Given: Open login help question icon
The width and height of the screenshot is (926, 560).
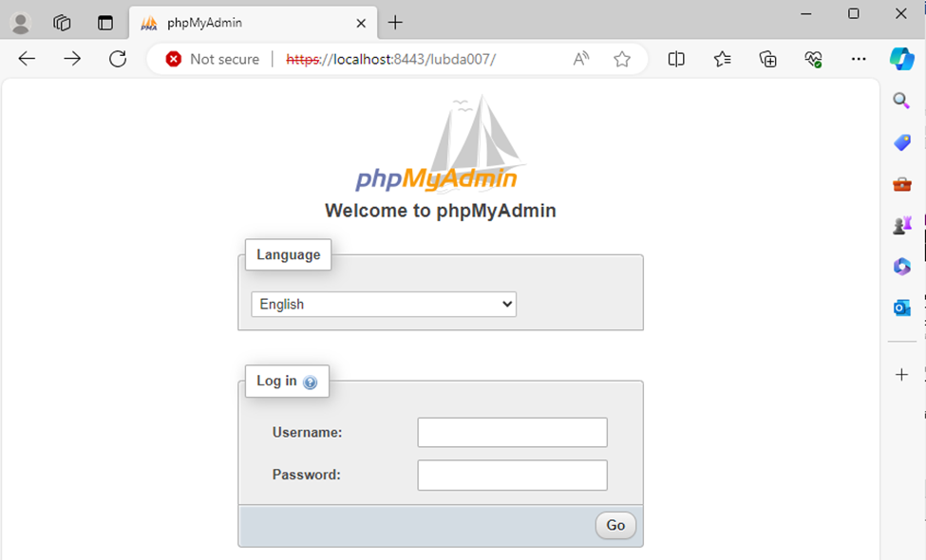Looking at the screenshot, I should (x=310, y=383).
